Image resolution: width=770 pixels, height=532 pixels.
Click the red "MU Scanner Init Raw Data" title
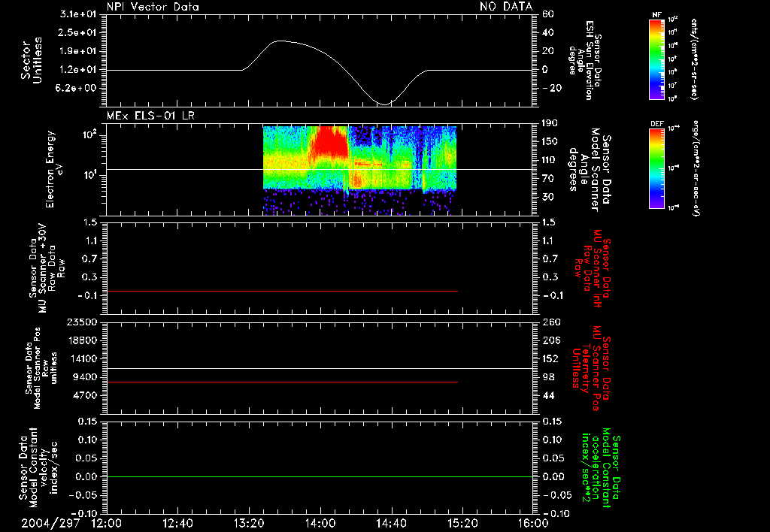pos(592,268)
